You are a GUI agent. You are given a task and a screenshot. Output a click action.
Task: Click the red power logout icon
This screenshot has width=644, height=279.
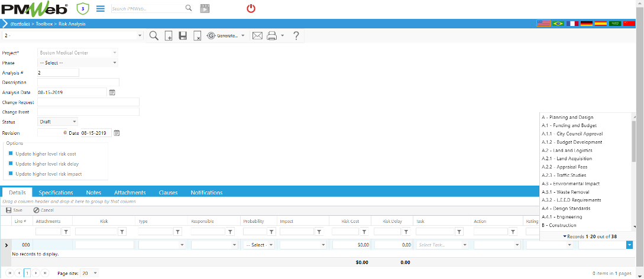pos(251,8)
